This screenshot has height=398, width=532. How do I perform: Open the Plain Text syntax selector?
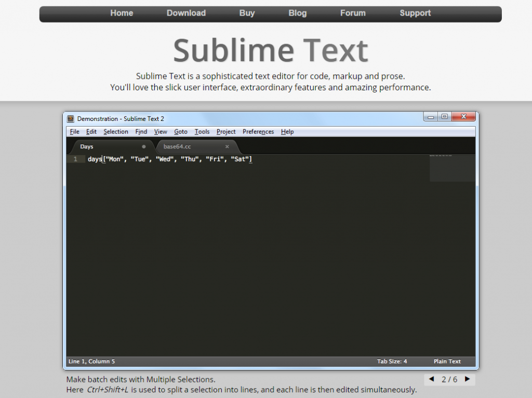point(447,361)
